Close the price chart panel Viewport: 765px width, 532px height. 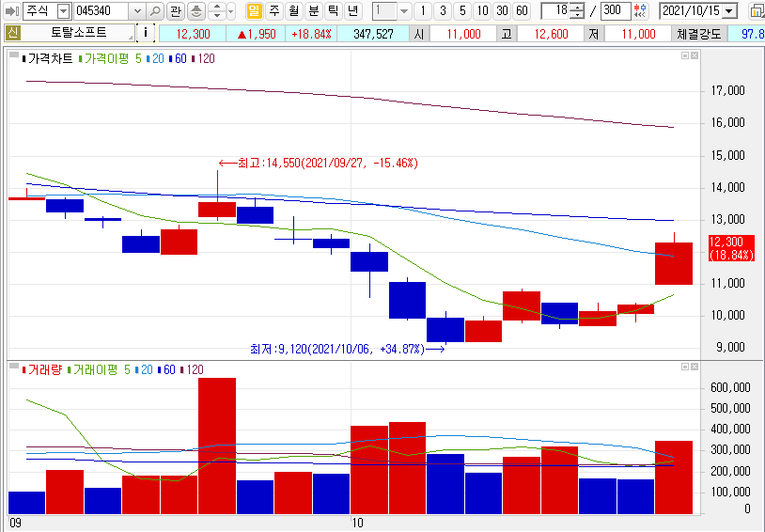[x=695, y=55]
